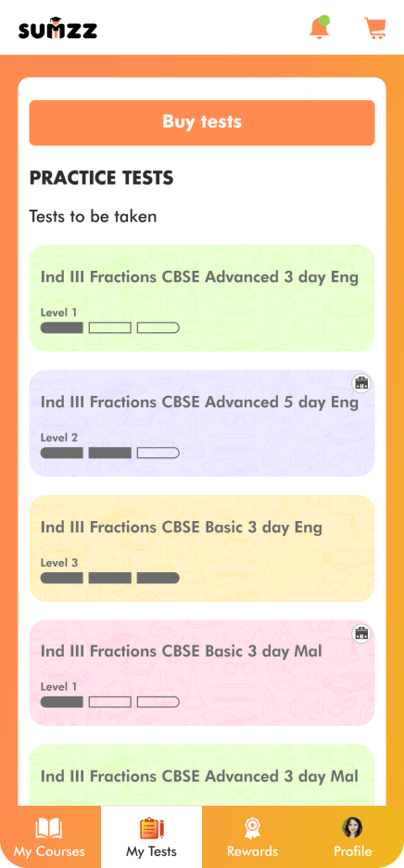Tap the My Tests clipboard icon
This screenshot has height=868, width=404.
[152, 829]
